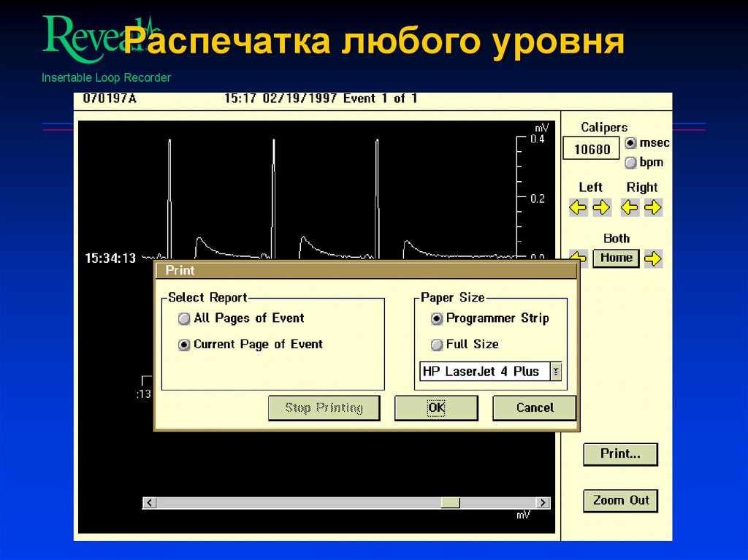Click the right arrow under Right caliper

654,207
